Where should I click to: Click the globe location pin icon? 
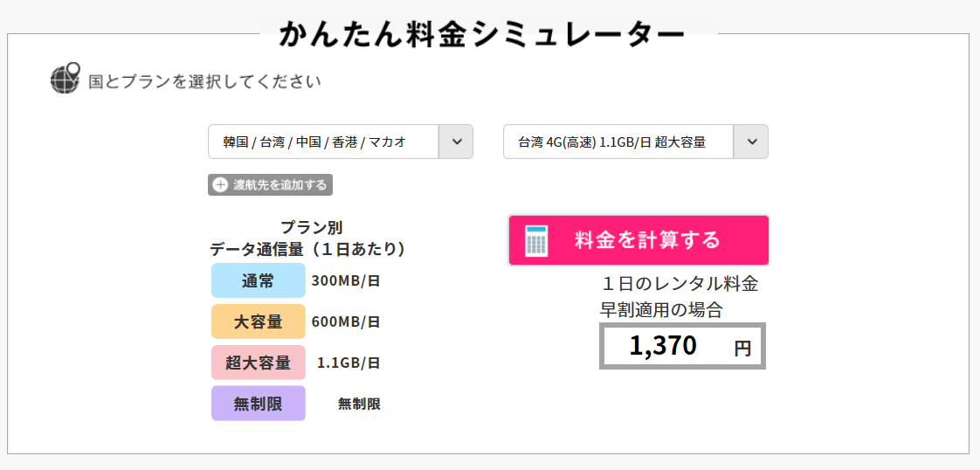tap(66, 79)
